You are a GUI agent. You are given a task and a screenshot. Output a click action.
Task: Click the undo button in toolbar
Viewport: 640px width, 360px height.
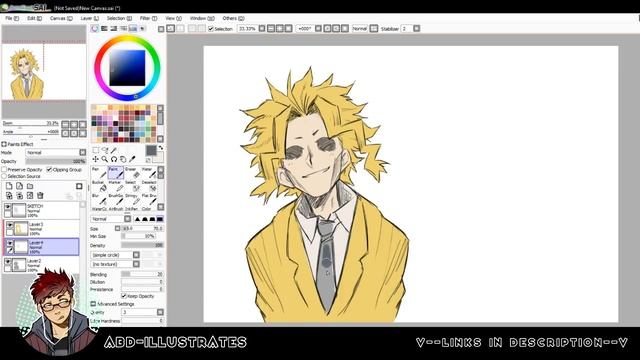[x=171, y=29]
